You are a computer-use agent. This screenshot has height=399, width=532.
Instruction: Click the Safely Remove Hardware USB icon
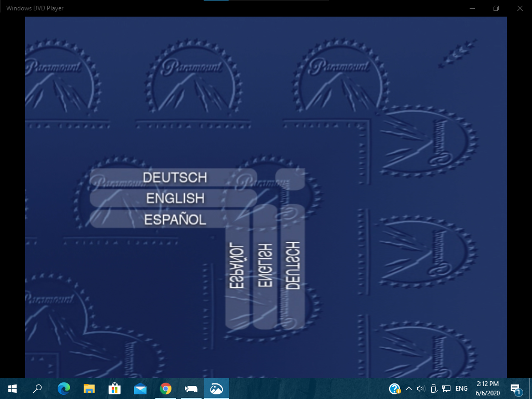click(x=434, y=389)
